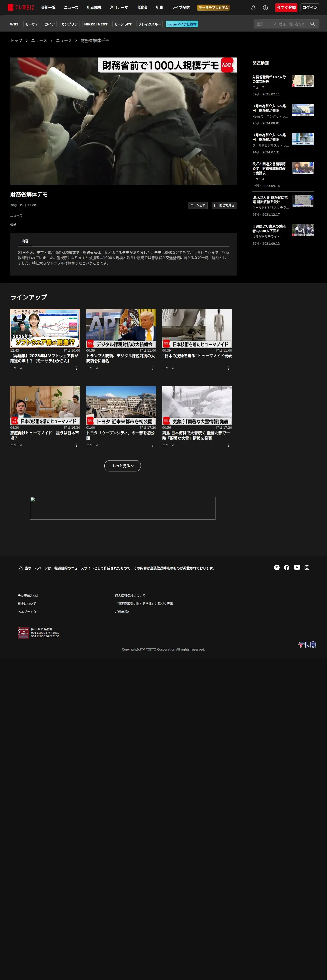Click the empty advertisement banner
The image size is (327, 980).
coord(122,508)
